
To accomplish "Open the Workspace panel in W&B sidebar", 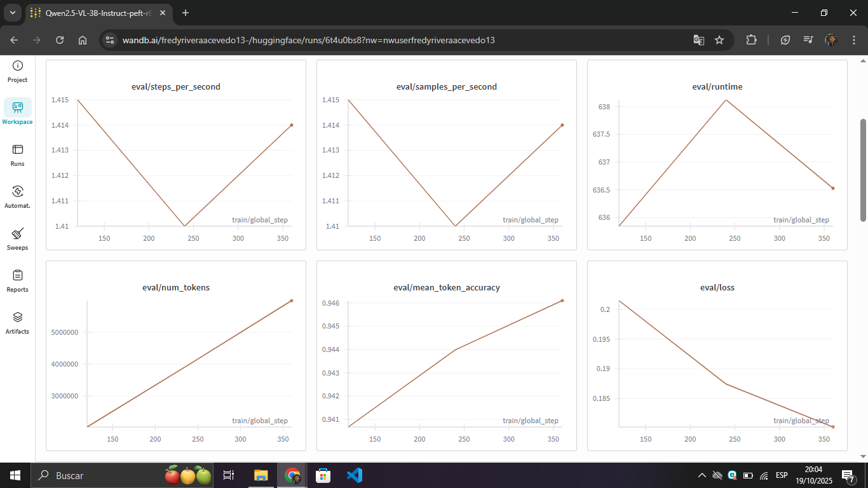I will (x=17, y=110).
